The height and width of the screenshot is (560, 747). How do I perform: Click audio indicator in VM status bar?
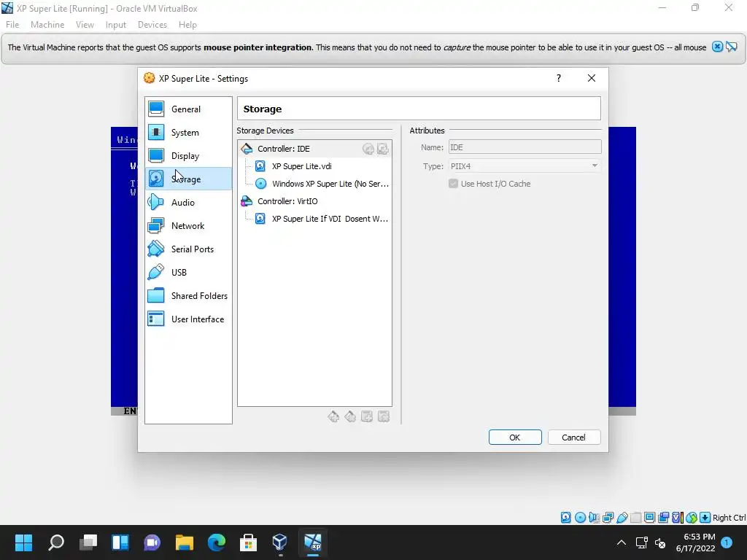(594, 518)
